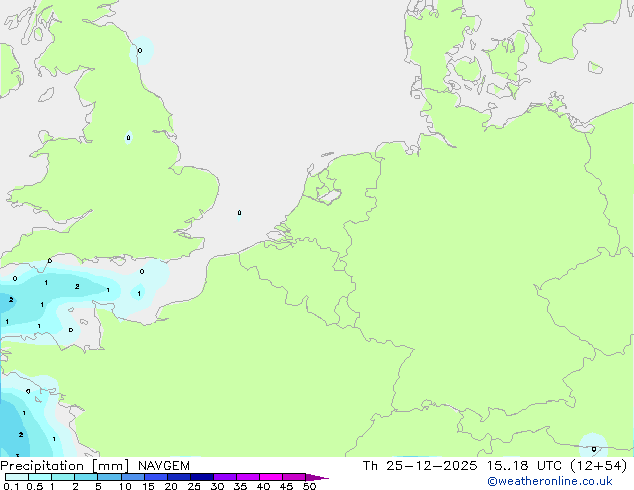Click the (12+54) forecast offset text
Viewport: 634px width, 490px height.
[598, 466]
